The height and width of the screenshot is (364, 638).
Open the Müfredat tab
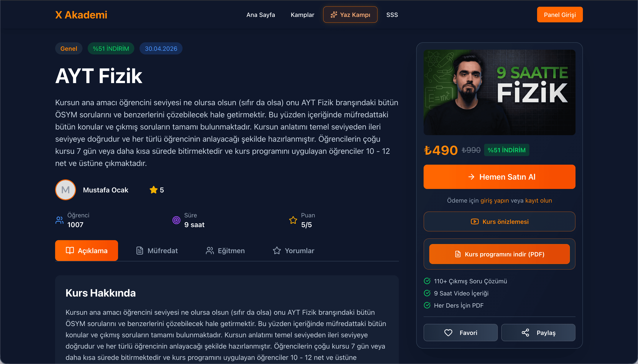[157, 251]
